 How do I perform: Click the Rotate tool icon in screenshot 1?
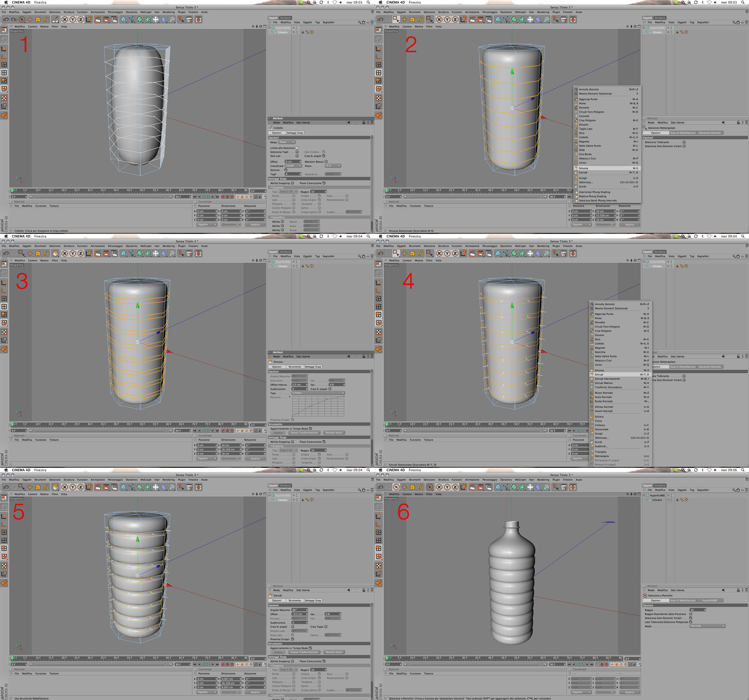(x=46, y=20)
